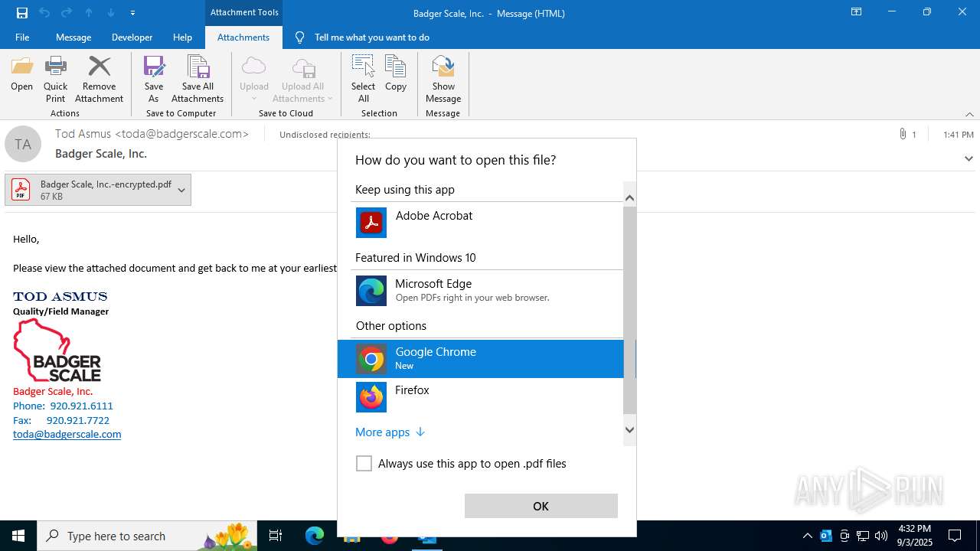Open the notification center icon
980x551 pixels.
pyautogui.click(x=955, y=536)
